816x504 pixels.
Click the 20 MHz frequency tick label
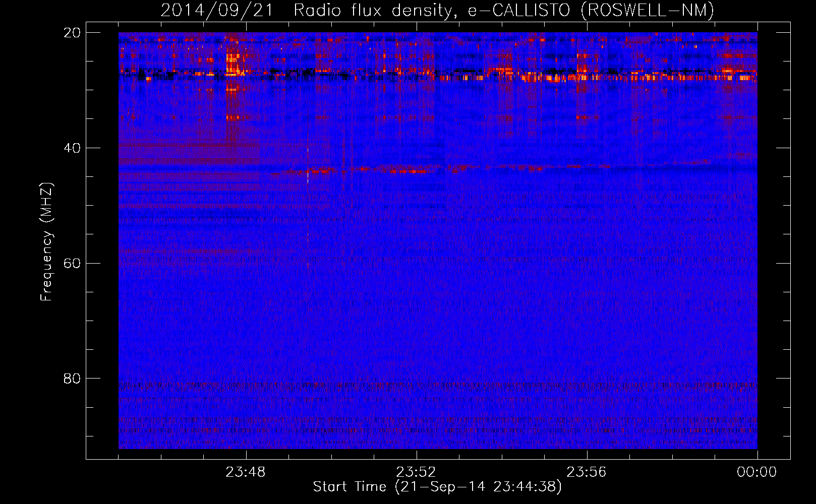tap(72, 33)
